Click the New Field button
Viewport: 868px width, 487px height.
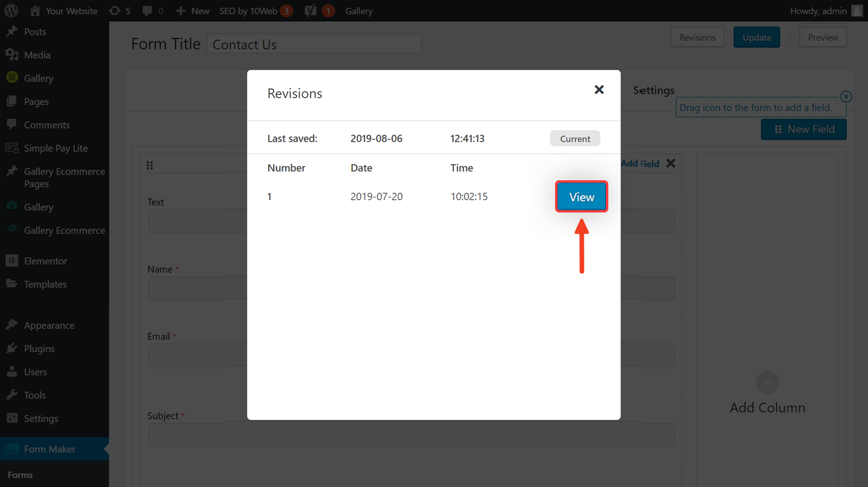pyautogui.click(x=804, y=129)
